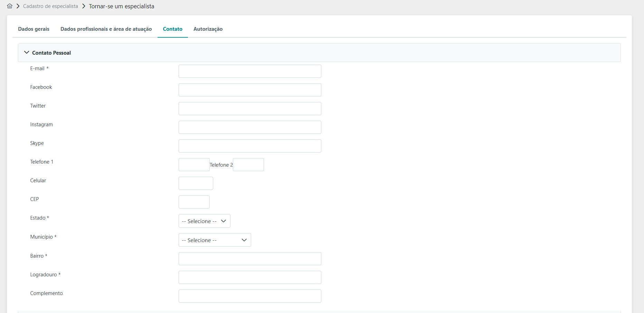Focus the CEP input field
Image resolution: width=644 pixels, height=313 pixels.
194,202
